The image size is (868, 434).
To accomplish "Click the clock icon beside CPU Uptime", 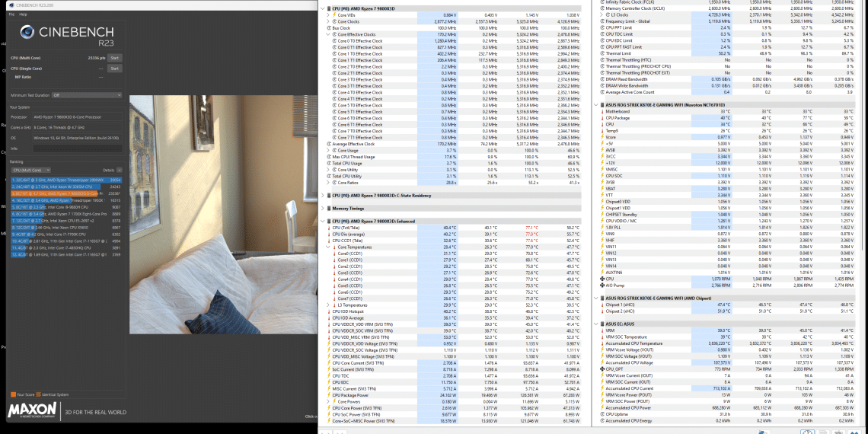I will click(x=602, y=413).
